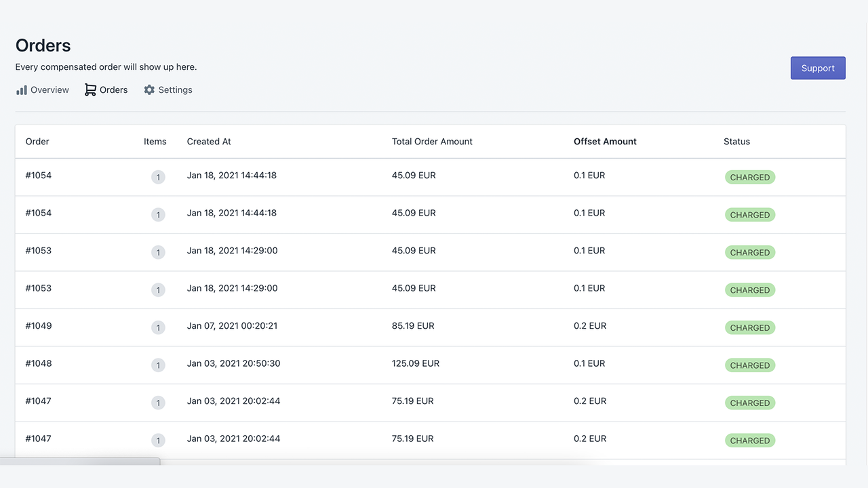Click the CHARGED badge on order #1048

coord(749,365)
